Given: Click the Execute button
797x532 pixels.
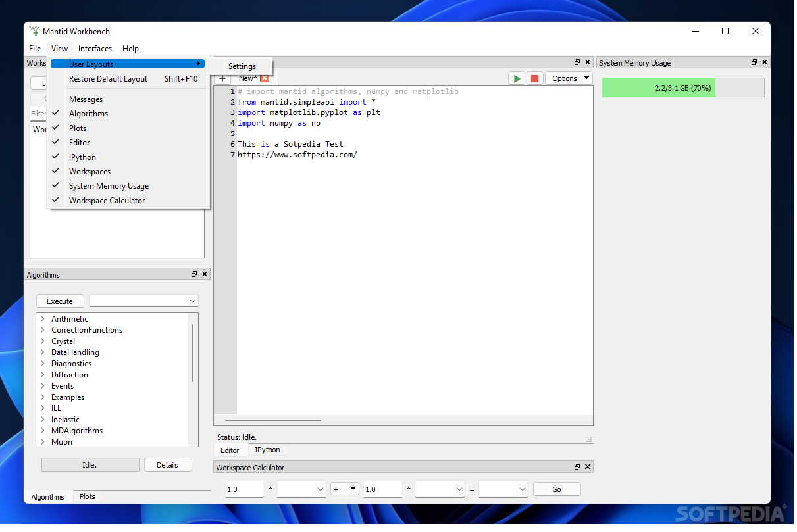Looking at the screenshot, I should pyautogui.click(x=60, y=301).
